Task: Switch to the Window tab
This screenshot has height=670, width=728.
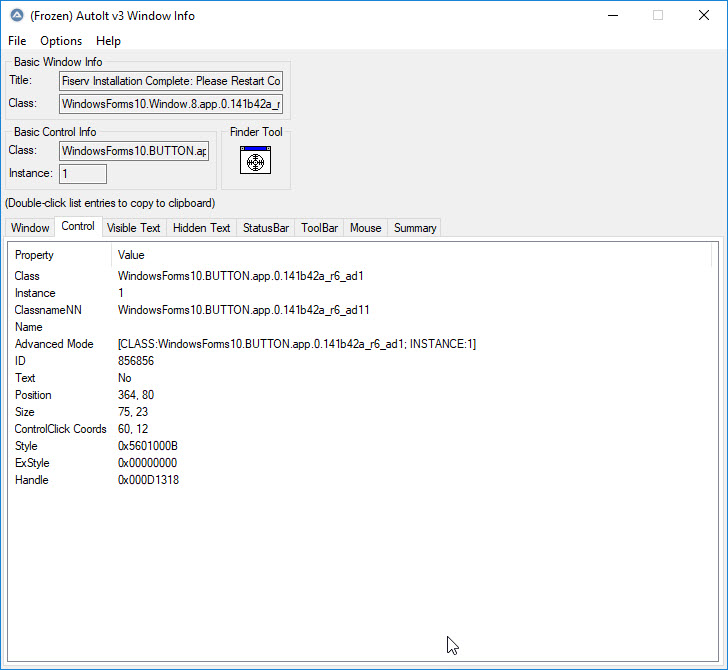Action: click(x=30, y=228)
